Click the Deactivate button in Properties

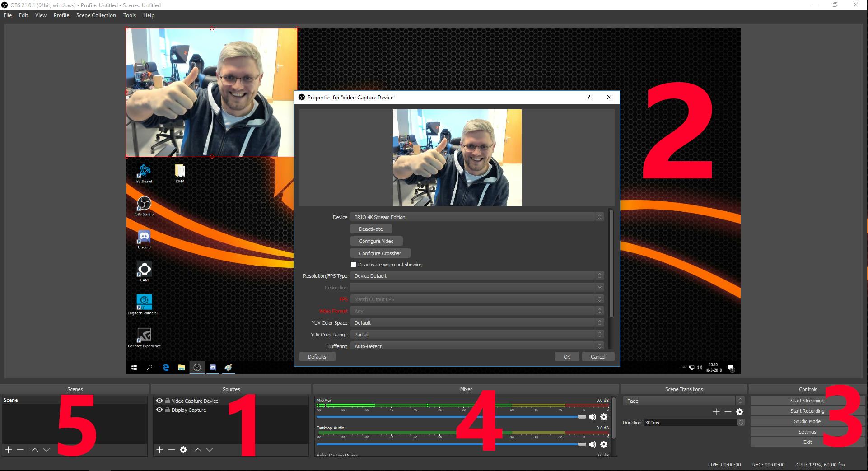click(x=371, y=229)
